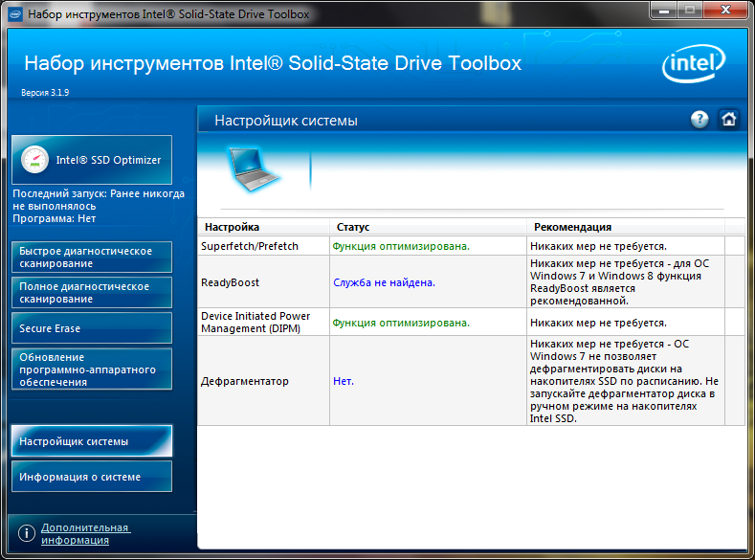This screenshot has height=560, width=755.
Task: Open Intel SSD Optimizer
Action: [92, 160]
